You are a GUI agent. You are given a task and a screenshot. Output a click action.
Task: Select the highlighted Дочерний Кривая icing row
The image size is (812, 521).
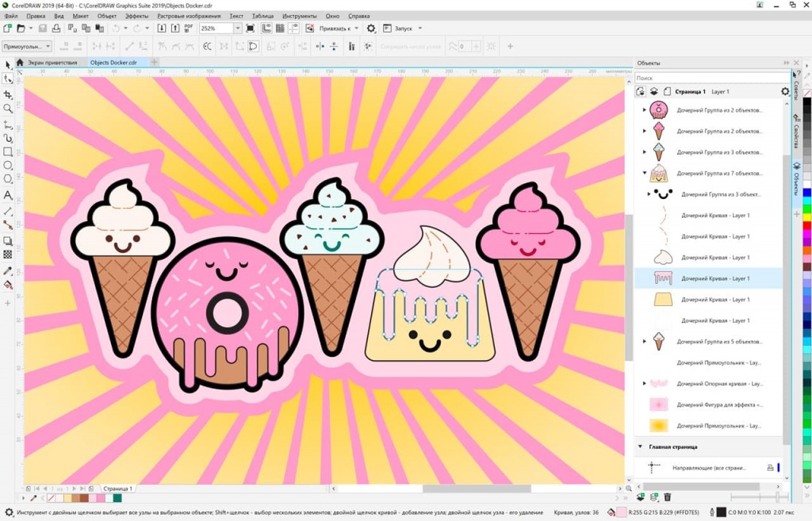click(708, 278)
